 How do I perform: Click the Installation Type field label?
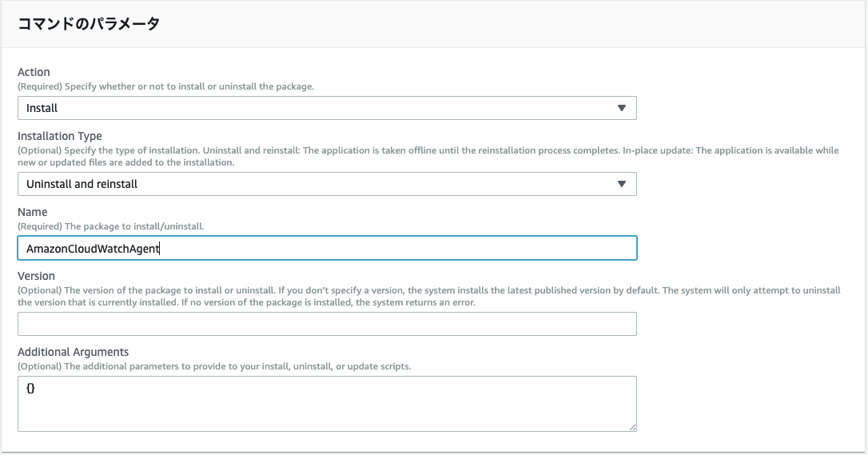click(60, 136)
